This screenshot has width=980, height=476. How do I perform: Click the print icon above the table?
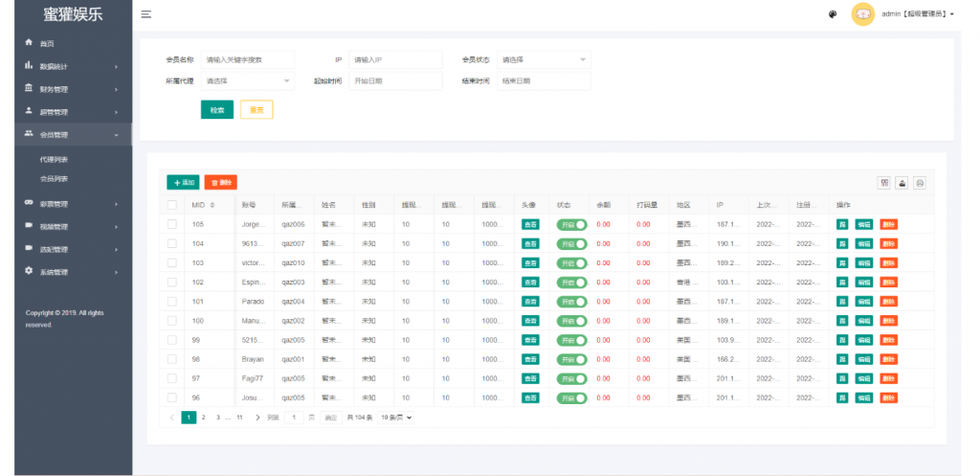(x=919, y=182)
